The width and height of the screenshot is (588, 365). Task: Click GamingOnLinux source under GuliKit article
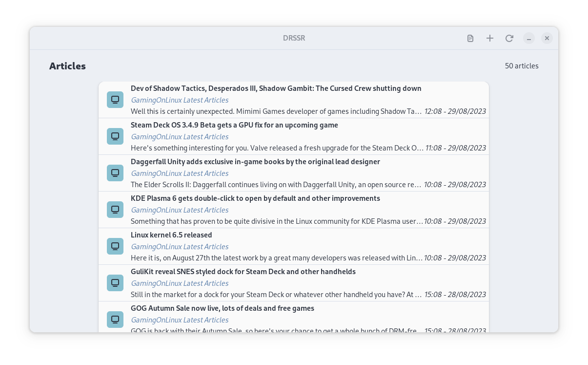pyautogui.click(x=180, y=283)
